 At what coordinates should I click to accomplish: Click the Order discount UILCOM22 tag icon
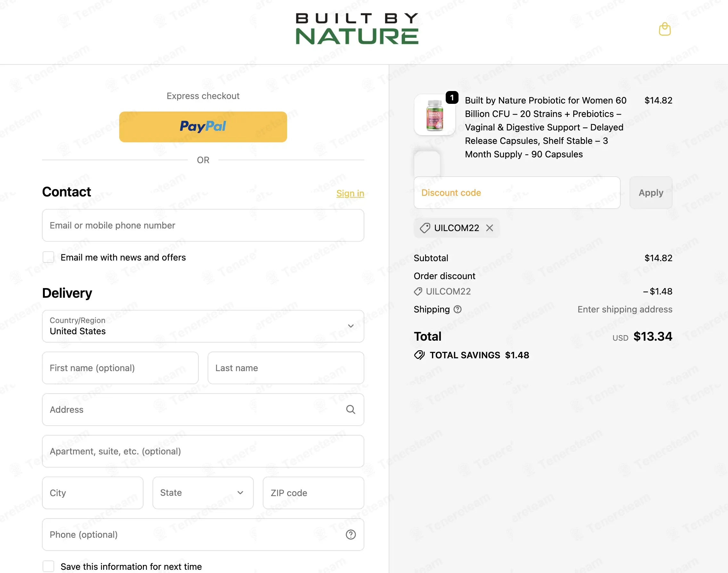[418, 291]
